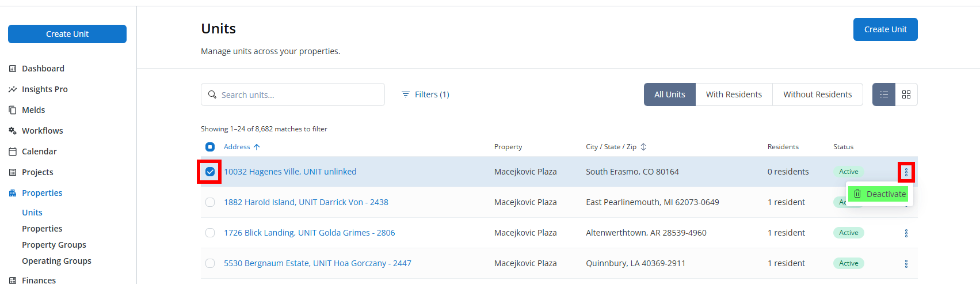Viewport: 980px width, 284px height.
Task: Open the row menu for 1726 Blick Landing
Action: click(906, 233)
